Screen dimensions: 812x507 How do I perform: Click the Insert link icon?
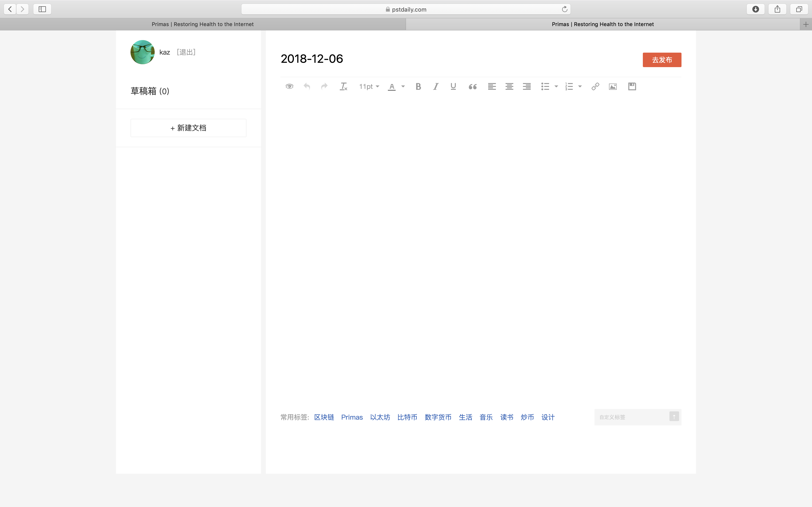595,86
